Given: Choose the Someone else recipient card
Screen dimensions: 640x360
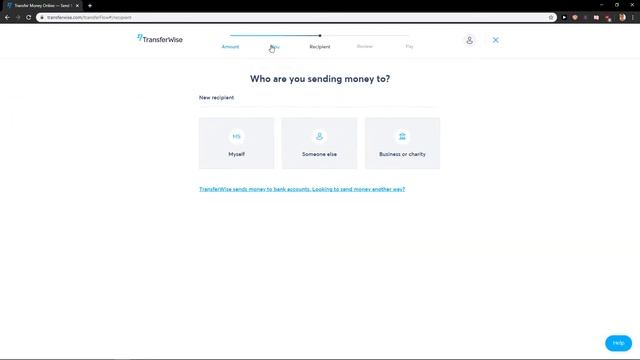Looking at the screenshot, I should [319, 143].
